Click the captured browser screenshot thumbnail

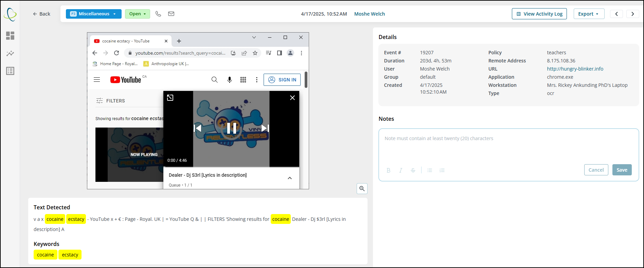198,111
